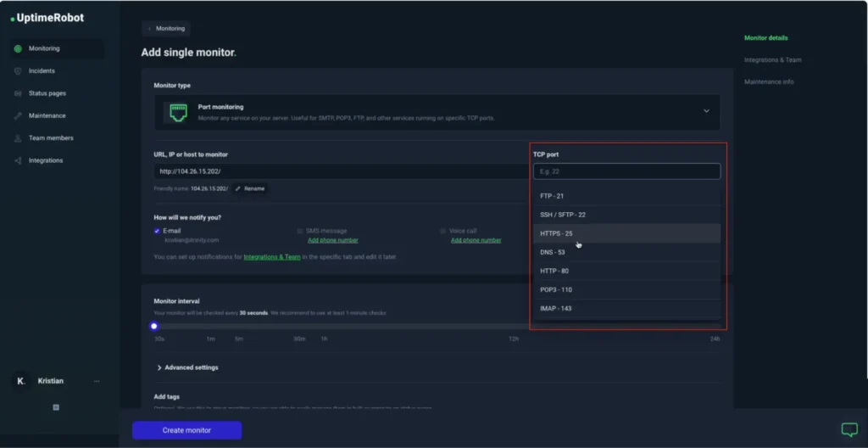Viewport: 868px width, 448px height.
Task: Click the Team members icon
Action: [x=18, y=138]
